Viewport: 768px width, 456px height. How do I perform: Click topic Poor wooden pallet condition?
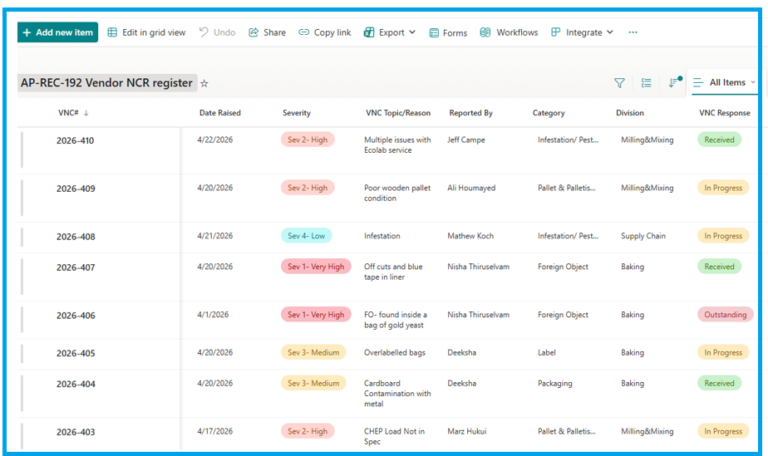coord(397,193)
